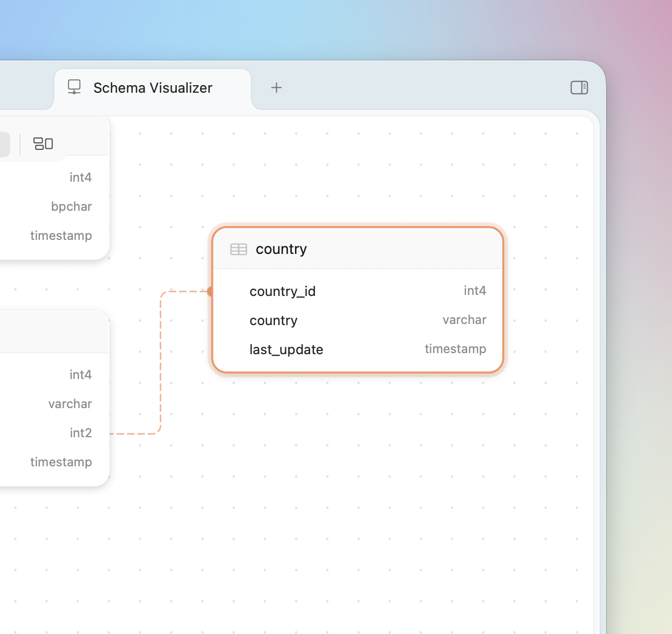Click the timestamp field in the bottom-left table
This screenshot has width=672, height=634.
tap(61, 462)
